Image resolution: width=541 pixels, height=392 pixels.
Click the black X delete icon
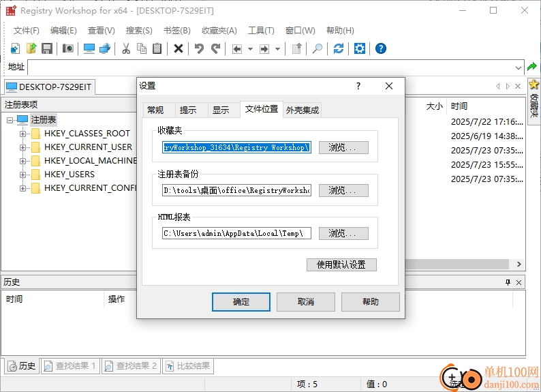coord(179,48)
